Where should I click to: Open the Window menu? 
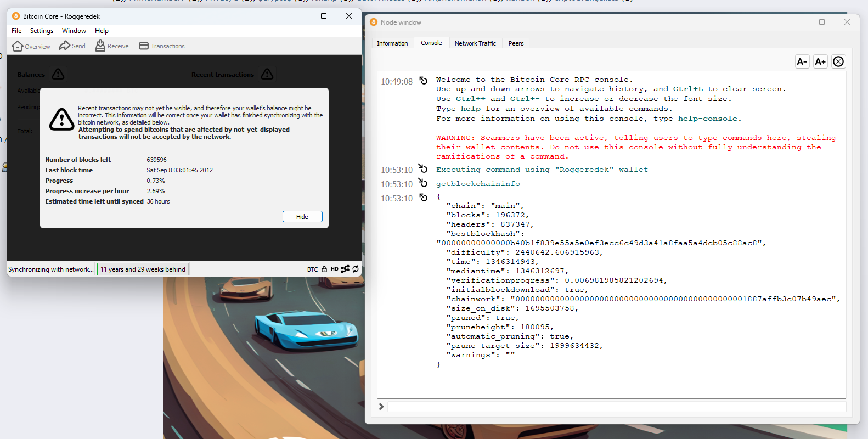(x=74, y=31)
